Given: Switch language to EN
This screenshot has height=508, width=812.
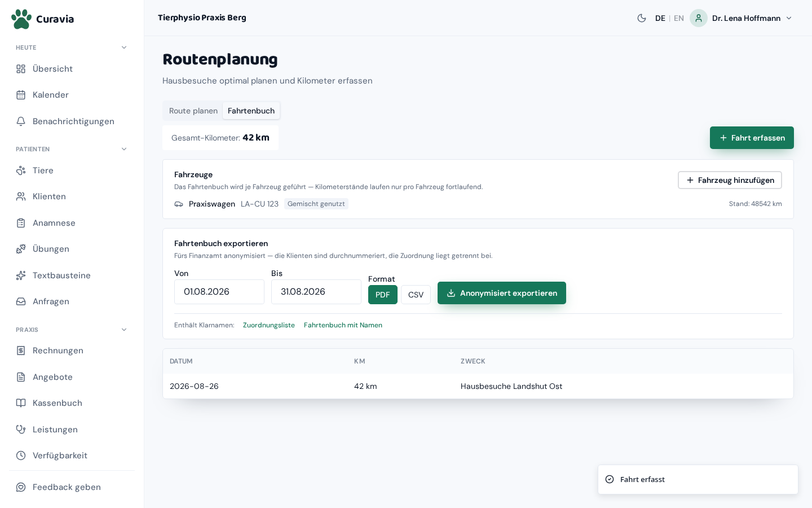Looking at the screenshot, I should 679,18.
